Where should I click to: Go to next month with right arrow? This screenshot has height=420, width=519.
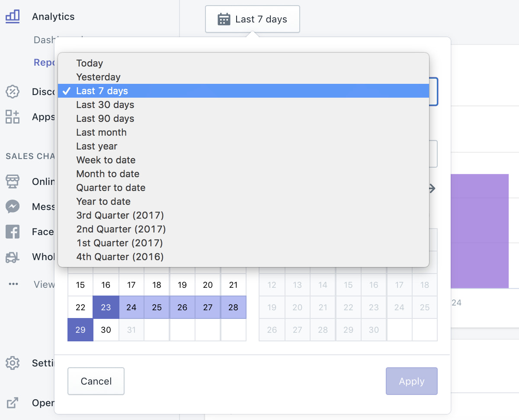pyautogui.click(x=431, y=188)
